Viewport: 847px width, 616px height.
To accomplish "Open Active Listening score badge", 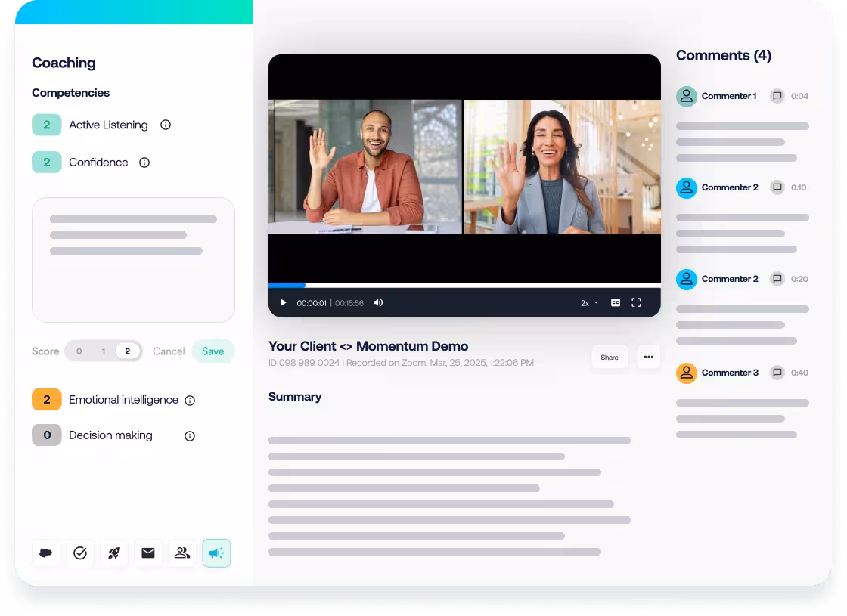I will tap(46, 125).
